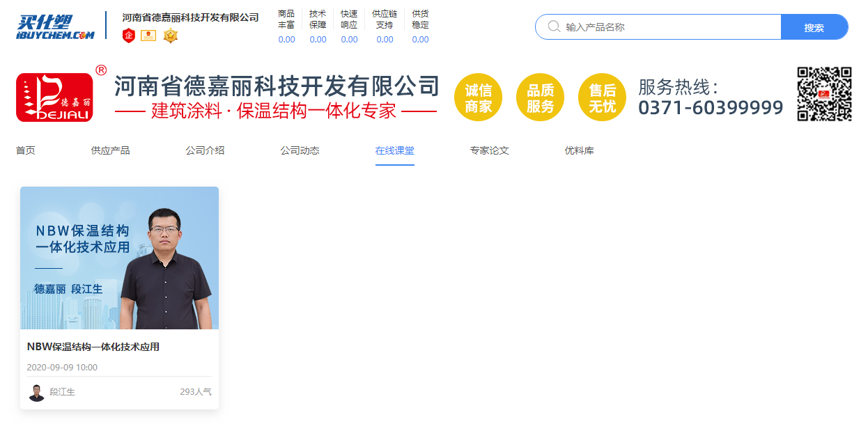Focus the 输入产品名称 search field
Viewport: 868px width, 431px height.
658,27
